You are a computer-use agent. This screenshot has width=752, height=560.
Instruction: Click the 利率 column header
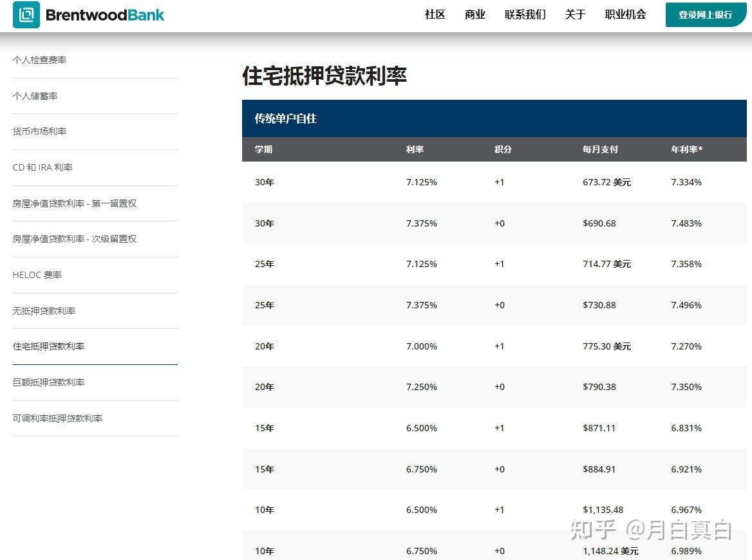click(x=415, y=149)
